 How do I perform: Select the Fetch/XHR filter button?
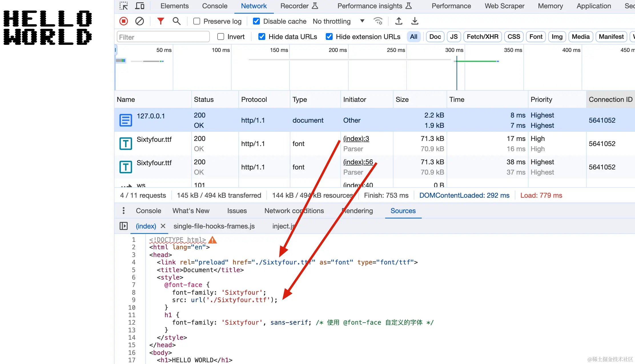tap(482, 37)
